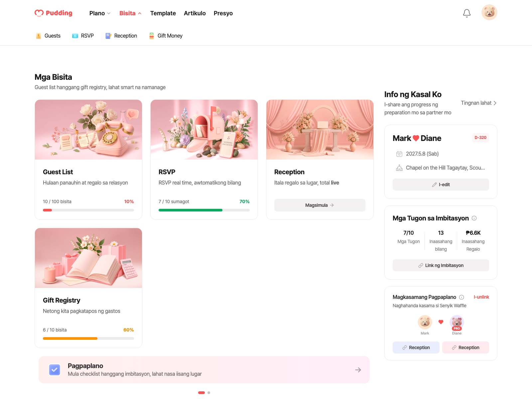Click the 70% RSVP percentage
532x399 pixels.
244,201
